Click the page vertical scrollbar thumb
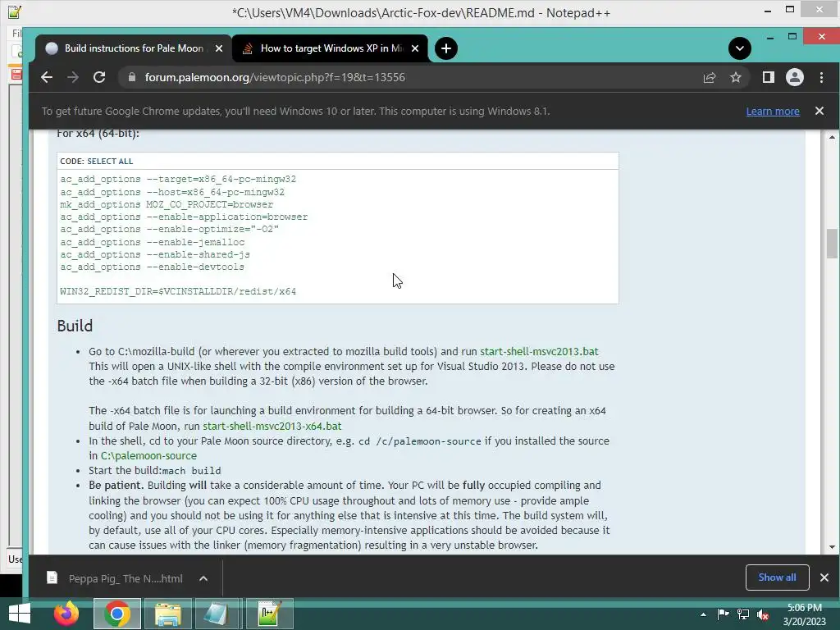840x630 pixels. (832, 243)
